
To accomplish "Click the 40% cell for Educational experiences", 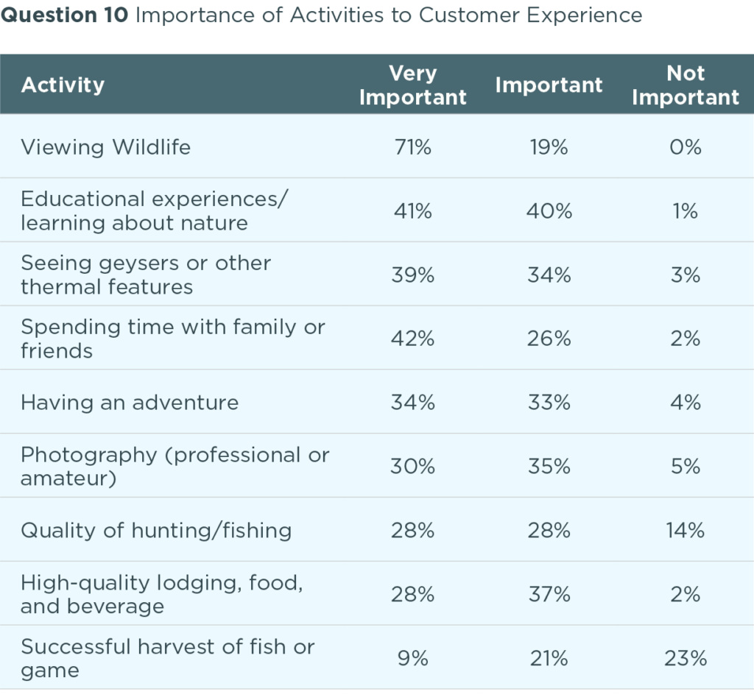I will click(549, 211).
